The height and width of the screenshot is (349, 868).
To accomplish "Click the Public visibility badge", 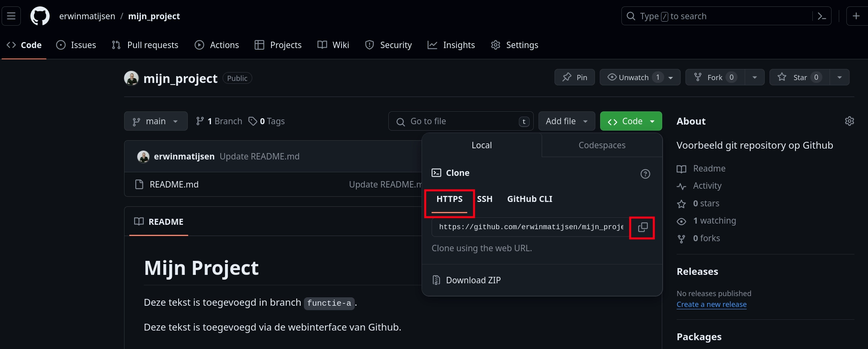I will coord(237,78).
